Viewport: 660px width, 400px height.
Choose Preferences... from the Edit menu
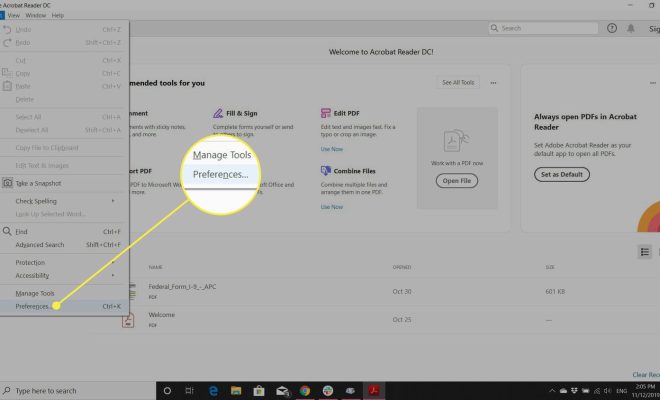point(63,307)
